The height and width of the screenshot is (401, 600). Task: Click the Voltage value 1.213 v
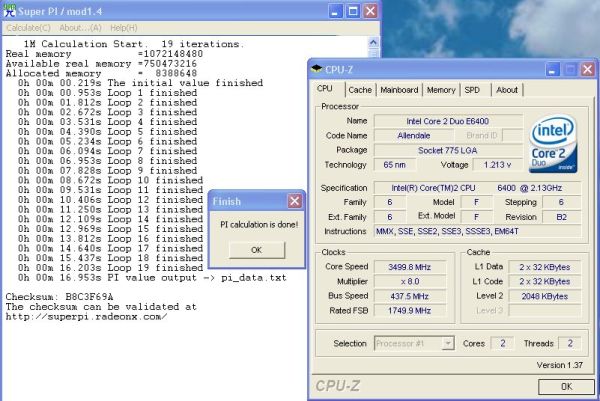(497, 165)
